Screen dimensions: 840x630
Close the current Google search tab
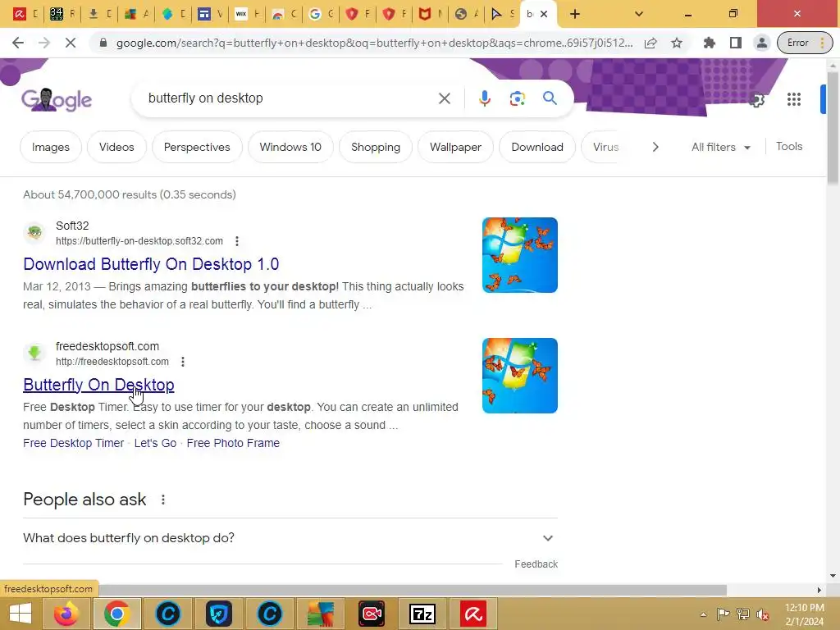tap(544, 14)
